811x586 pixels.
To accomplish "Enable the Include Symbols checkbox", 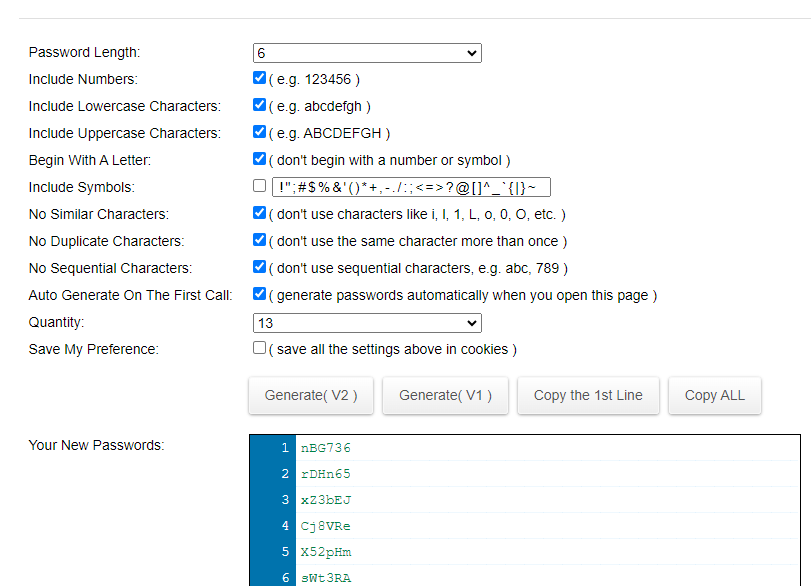I will point(260,186).
